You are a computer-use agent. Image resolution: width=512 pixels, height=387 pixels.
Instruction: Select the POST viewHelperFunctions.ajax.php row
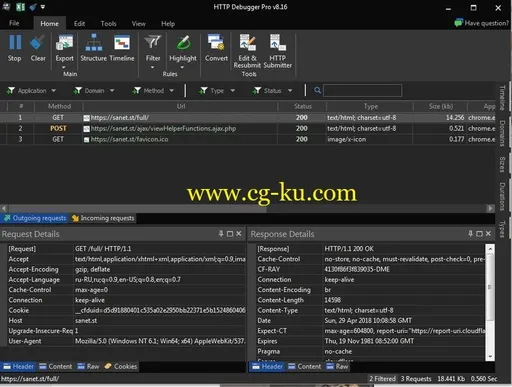[248, 128]
